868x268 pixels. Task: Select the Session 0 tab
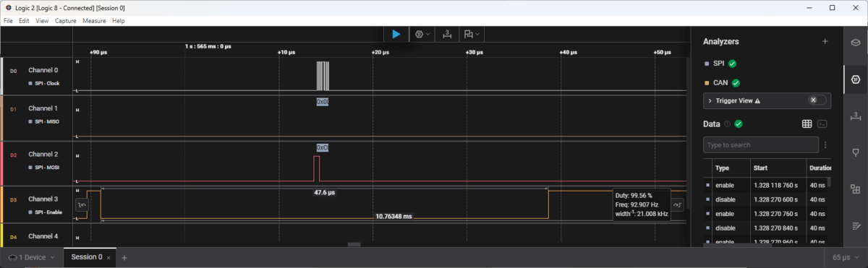(x=86, y=257)
